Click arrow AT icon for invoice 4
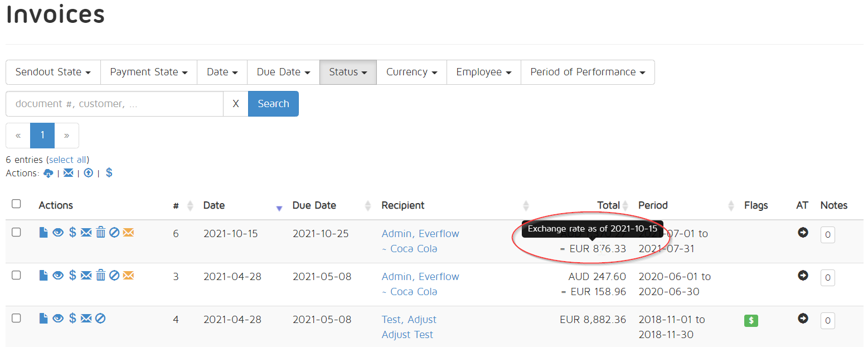The width and height of the screenshot is (868, 347). [803, 318]
